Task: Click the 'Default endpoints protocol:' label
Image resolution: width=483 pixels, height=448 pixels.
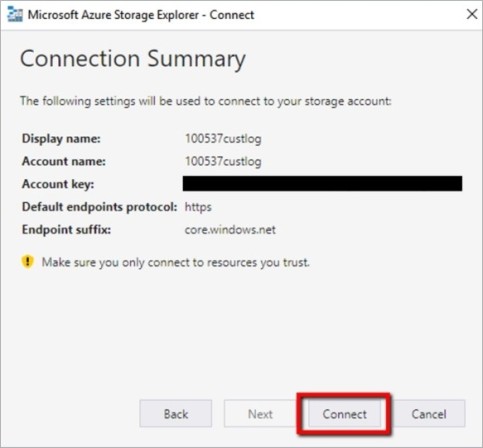Action: point(99,207)
